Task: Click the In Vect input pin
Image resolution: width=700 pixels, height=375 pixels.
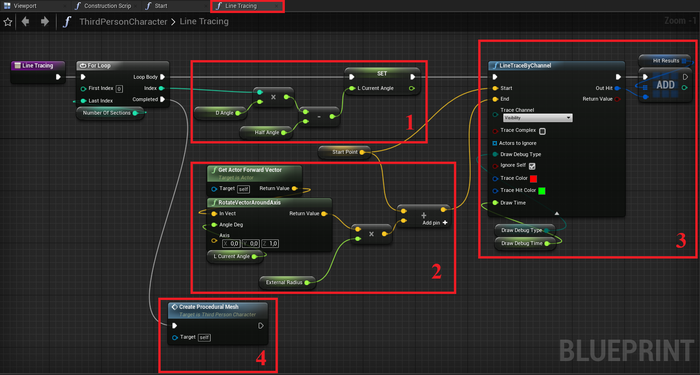Action: coord(214,214)
